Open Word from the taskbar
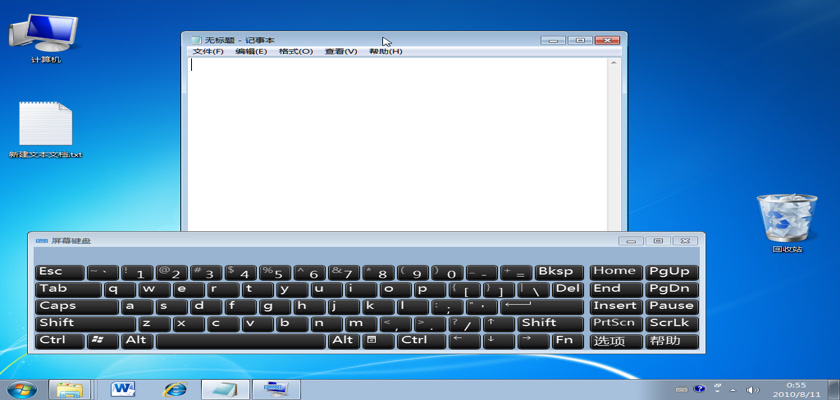Image resolution: width=840 pixels, height=400 pixels. click(x=123, y=388)
